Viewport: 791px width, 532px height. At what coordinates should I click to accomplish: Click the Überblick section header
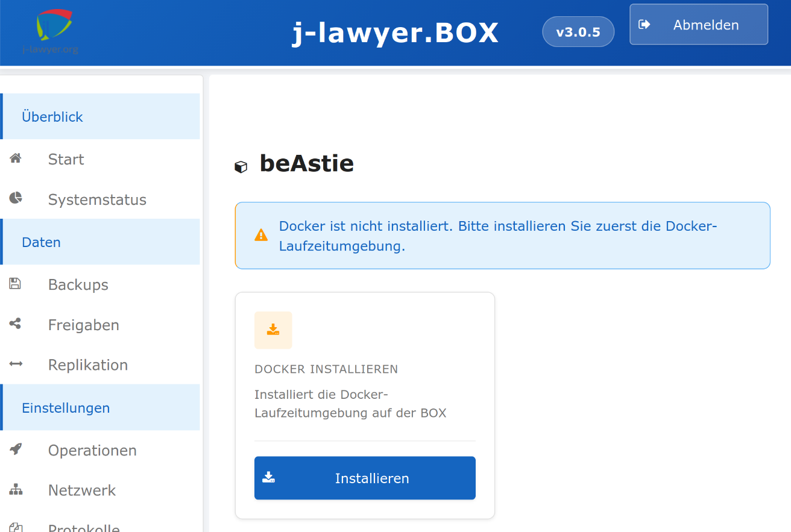(x=100, y=116)
